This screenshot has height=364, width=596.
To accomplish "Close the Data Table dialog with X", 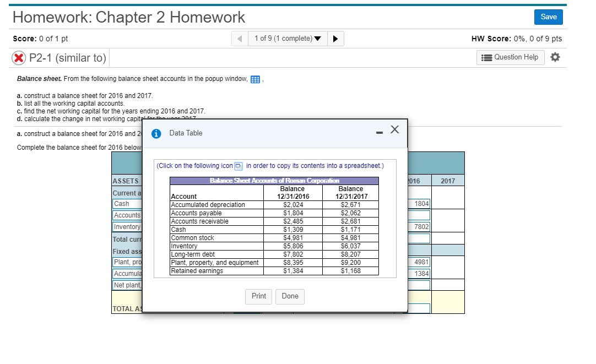I will click(x=394, y=129).
